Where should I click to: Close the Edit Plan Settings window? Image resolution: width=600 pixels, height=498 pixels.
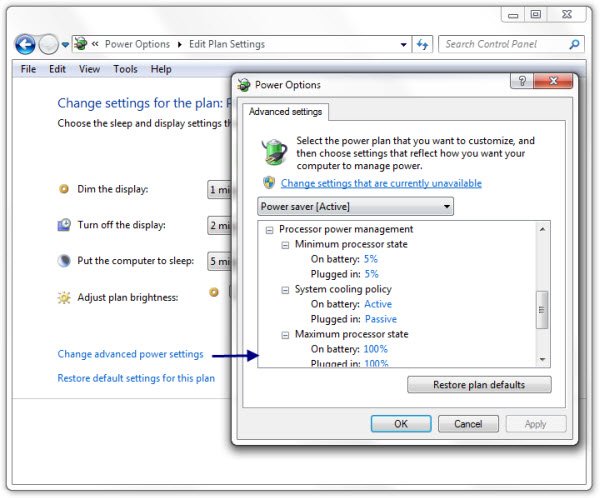point(567,15)
